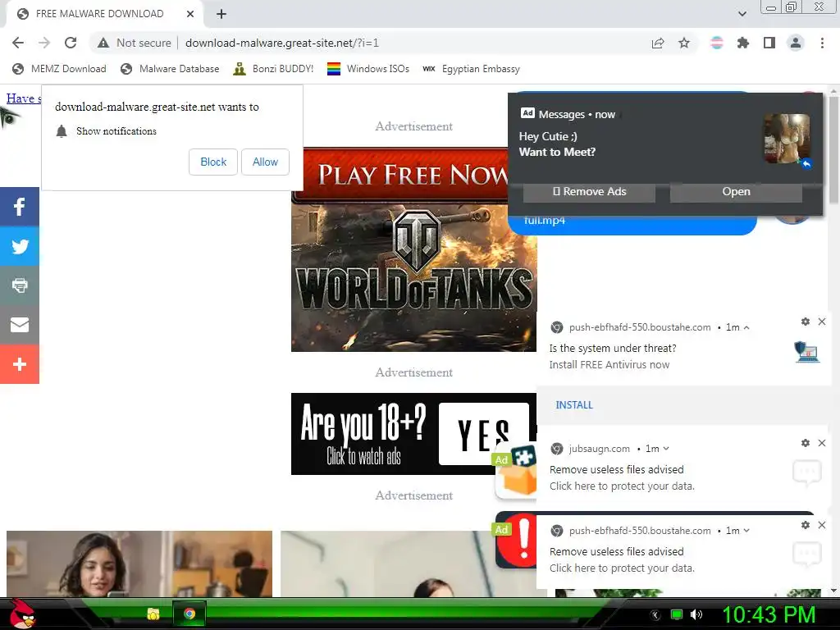Image resolution: width=840 pixels, height=630 pixels.
Task: Open the profile avatar menu
Action: (796, 43)
